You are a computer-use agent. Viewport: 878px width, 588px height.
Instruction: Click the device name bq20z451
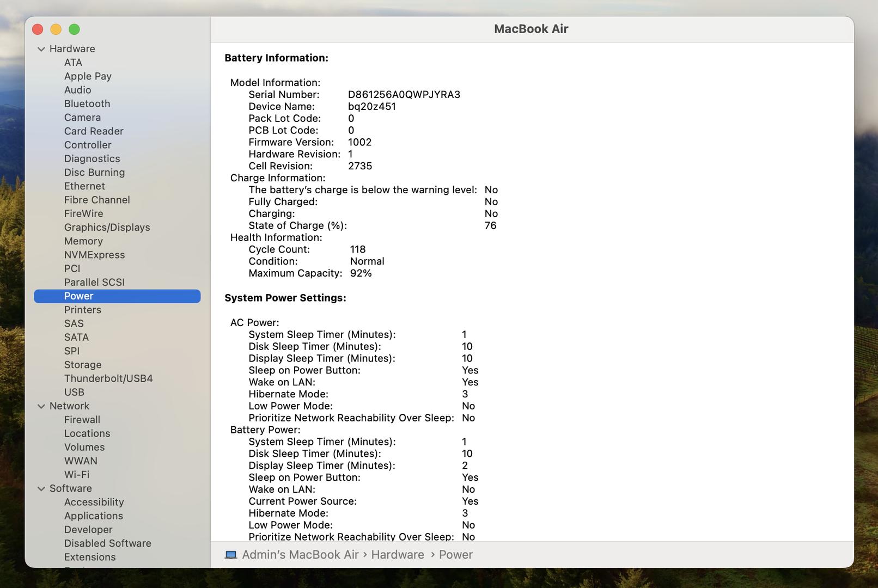pos(372,107)
